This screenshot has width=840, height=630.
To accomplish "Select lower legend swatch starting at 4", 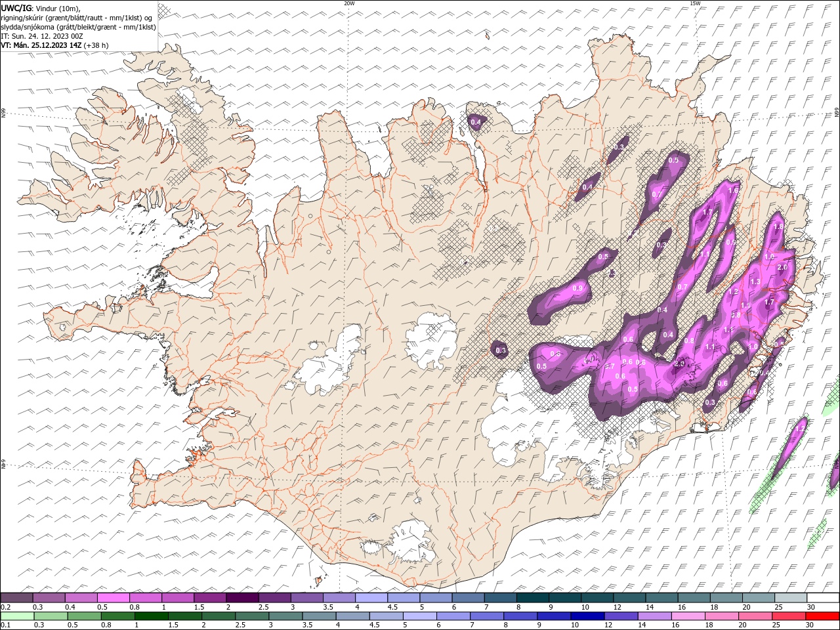I will click(353, 616).
